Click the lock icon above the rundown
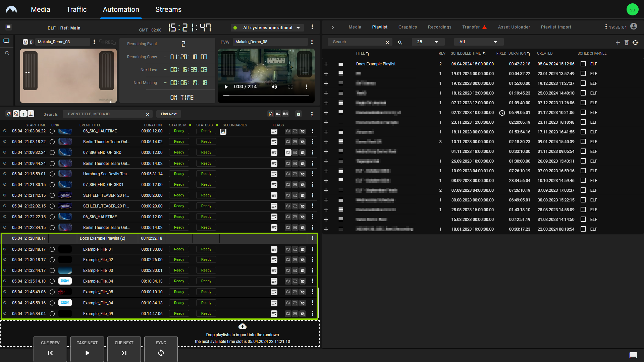This screenshot has height=362, width=644. point(271,114)
